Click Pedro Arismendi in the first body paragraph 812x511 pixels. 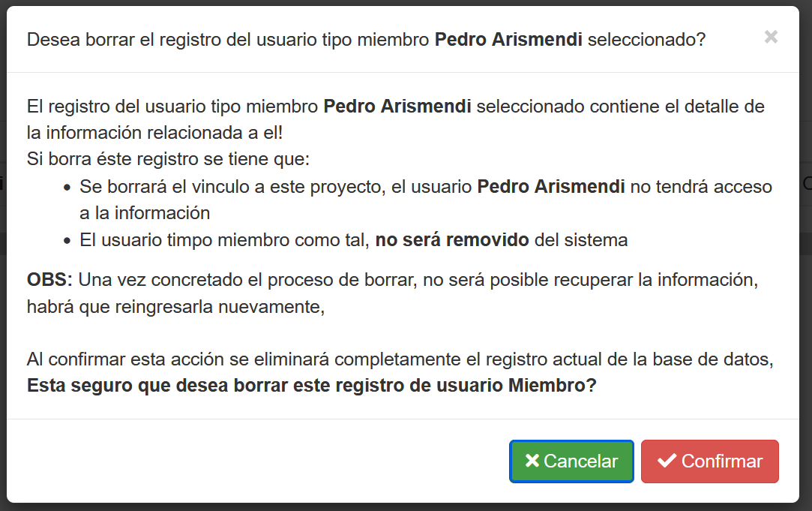click(397, 107)
